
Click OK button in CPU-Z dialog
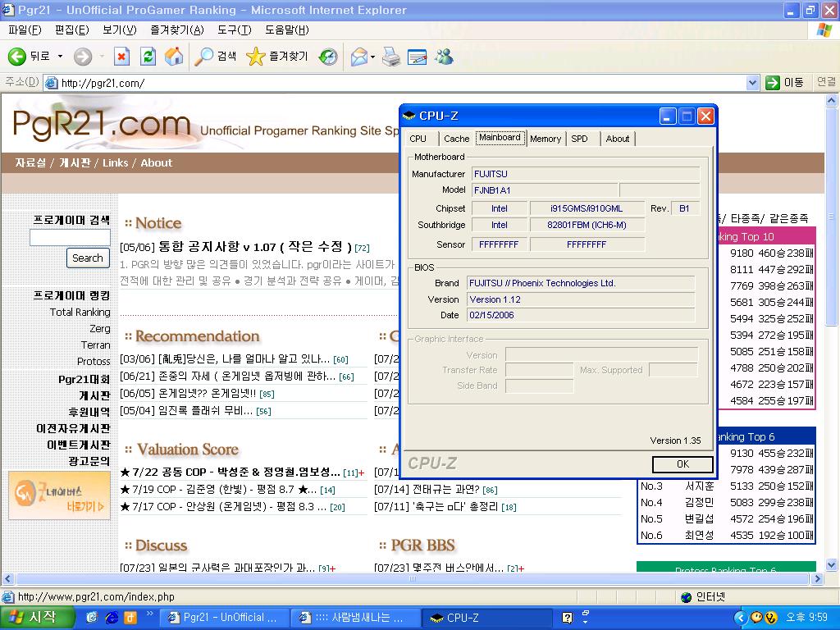(x=682, y=464)
